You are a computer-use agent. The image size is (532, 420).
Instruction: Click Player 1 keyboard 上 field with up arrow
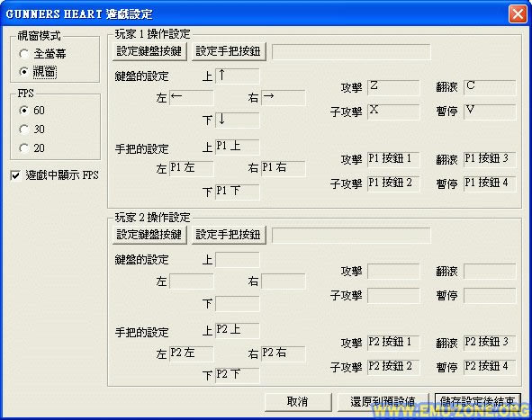237,76
